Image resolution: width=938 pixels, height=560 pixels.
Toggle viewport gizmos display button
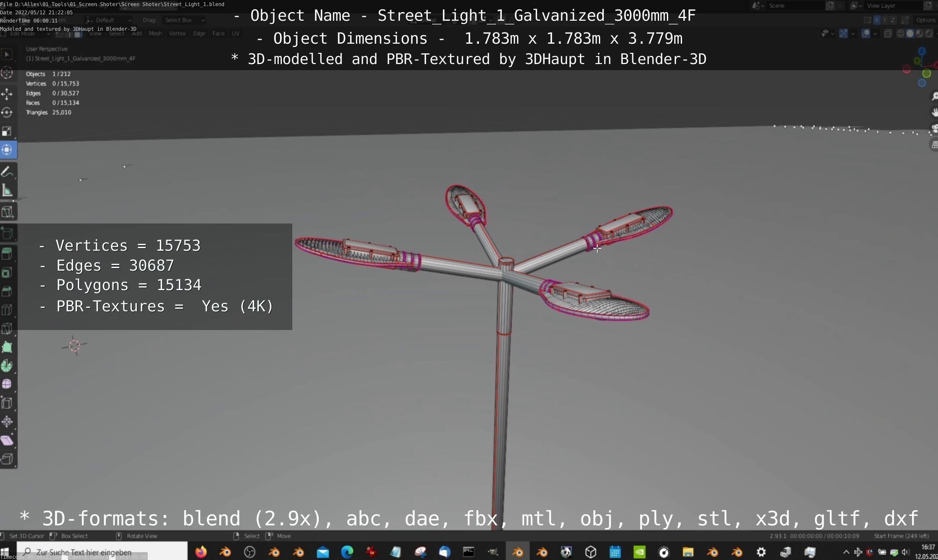[x=843, y=34]
